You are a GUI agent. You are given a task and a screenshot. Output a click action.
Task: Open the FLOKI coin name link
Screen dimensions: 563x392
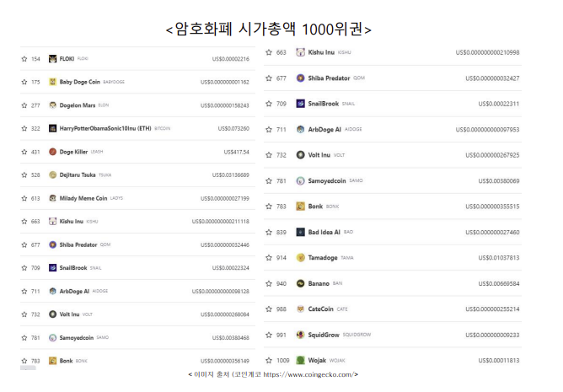pyautogui.click(x=67, y=59)
